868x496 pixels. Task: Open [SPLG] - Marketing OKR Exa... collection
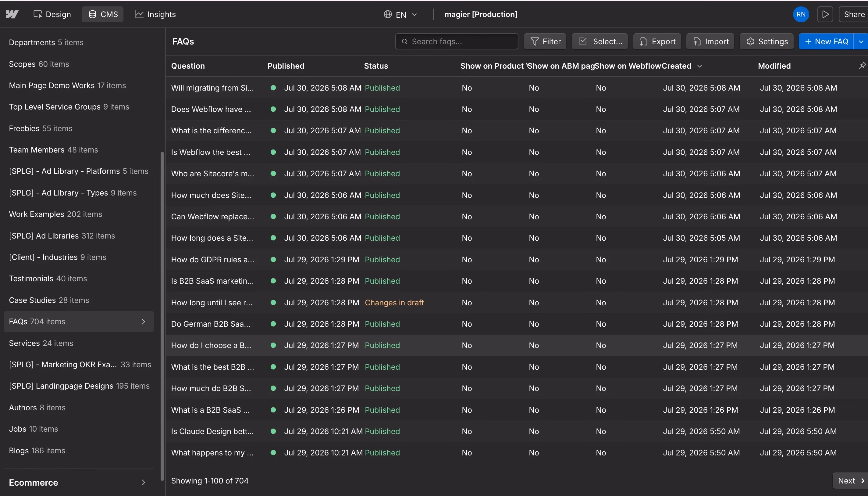(79, 365)
